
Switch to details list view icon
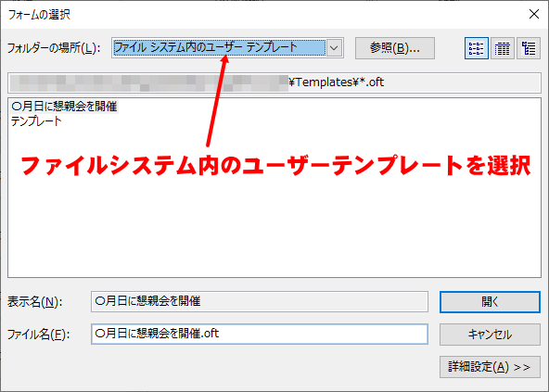[503, 48]
